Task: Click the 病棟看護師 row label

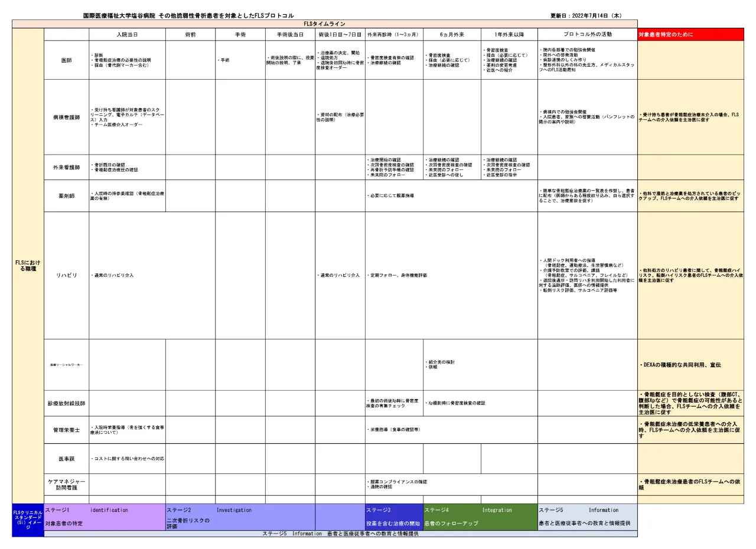Action: pos(67,117)
